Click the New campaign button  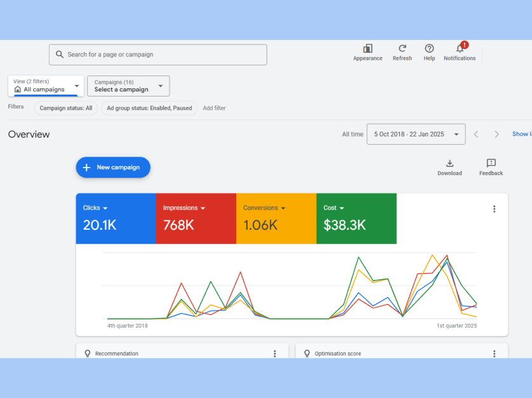coord(113,168)
